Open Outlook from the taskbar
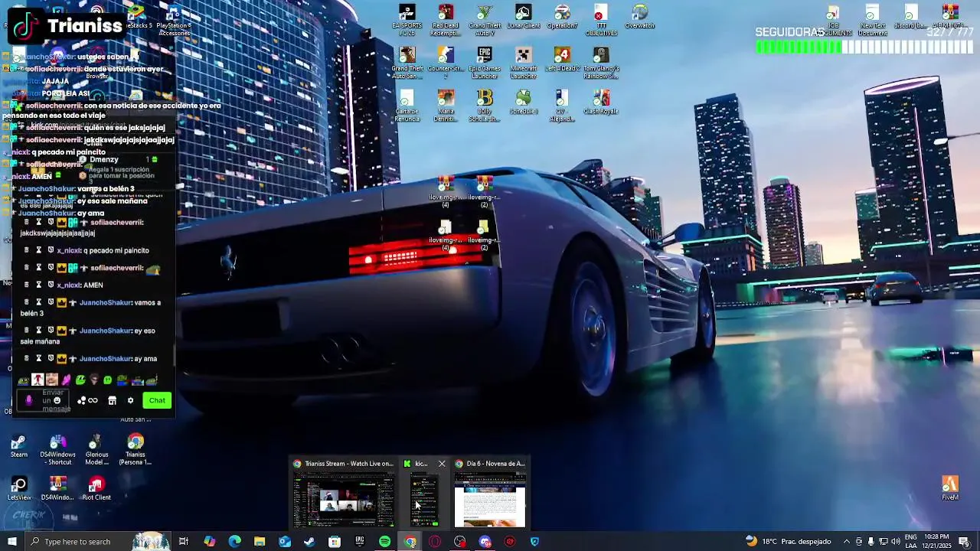The height and width of the screenshot is (551, 980). click(285, 542)
